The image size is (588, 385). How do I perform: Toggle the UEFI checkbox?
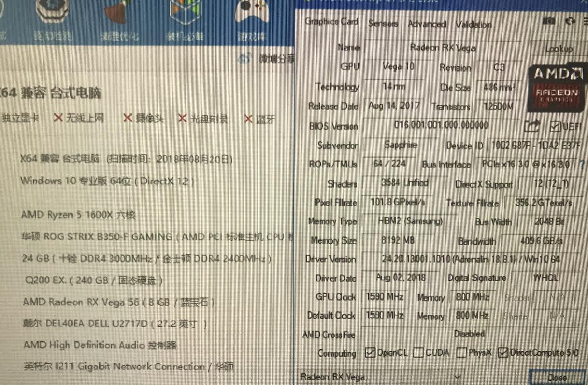(555, 126)
